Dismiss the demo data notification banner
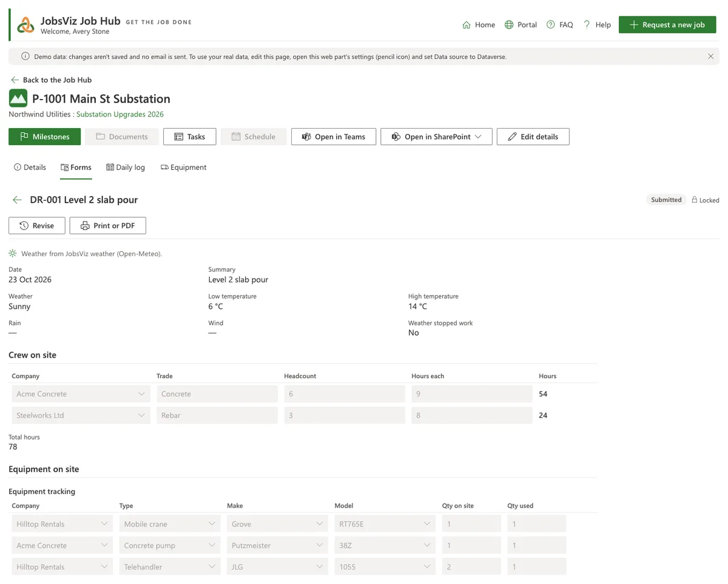The height and width of the screenshot is (584, 728). 710,56
